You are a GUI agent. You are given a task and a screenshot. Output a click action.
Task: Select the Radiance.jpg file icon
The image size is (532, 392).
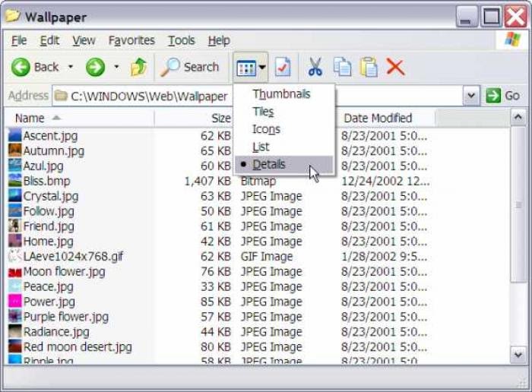[x=14, y=331]
